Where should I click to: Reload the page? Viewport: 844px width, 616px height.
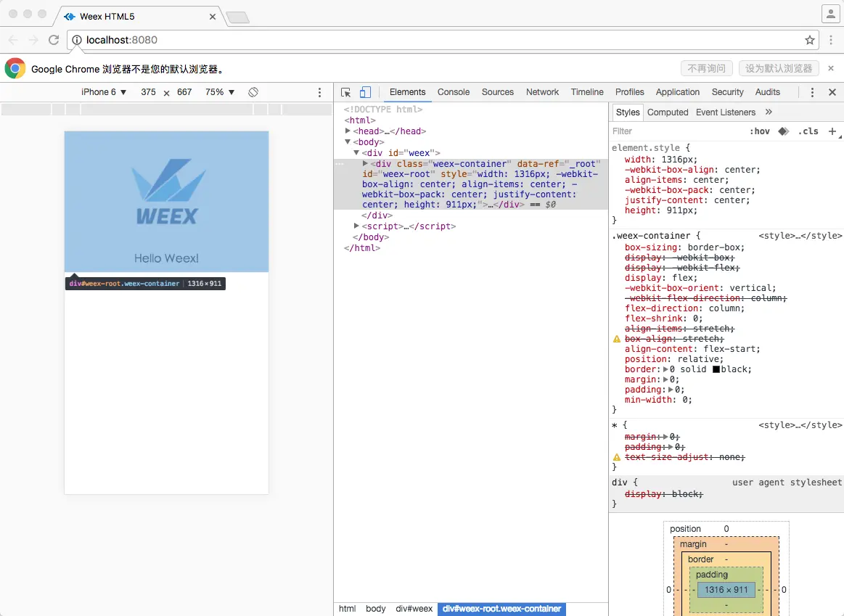click(x=53, y=40)
